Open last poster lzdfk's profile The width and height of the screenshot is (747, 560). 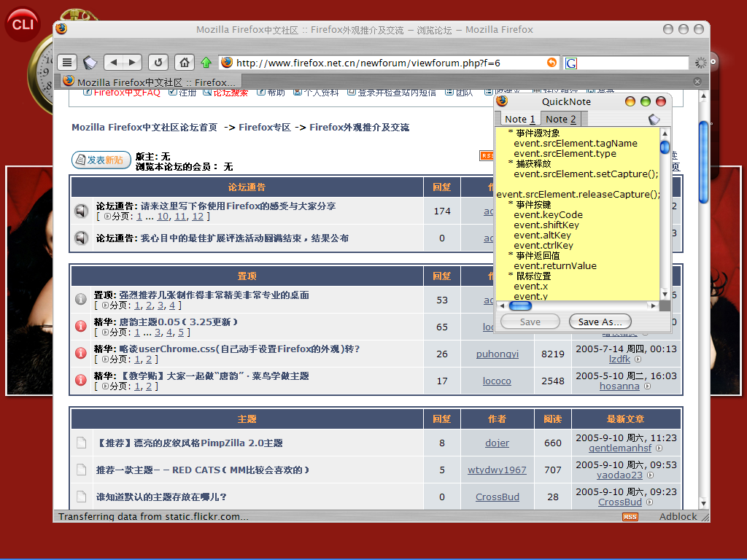point(619,359)
